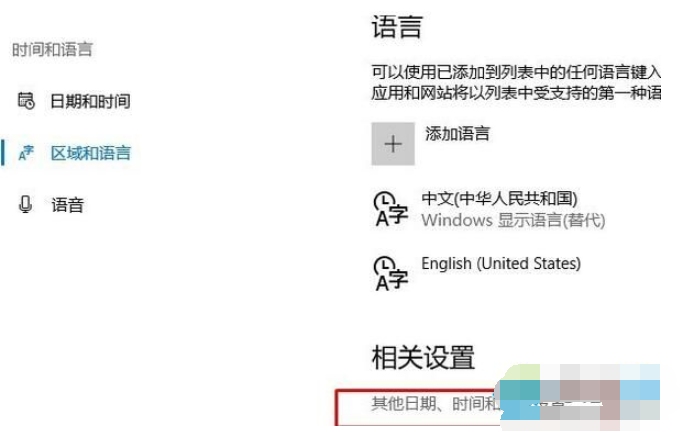The height and width of the screenshot is (431, 681).
Task: Click the language icon next to English (United States)
Action: (390, 273)
